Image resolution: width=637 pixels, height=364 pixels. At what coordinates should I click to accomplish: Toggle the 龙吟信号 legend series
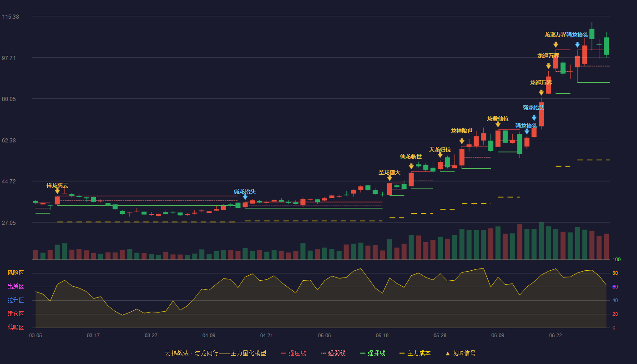(x=460, y=353)
